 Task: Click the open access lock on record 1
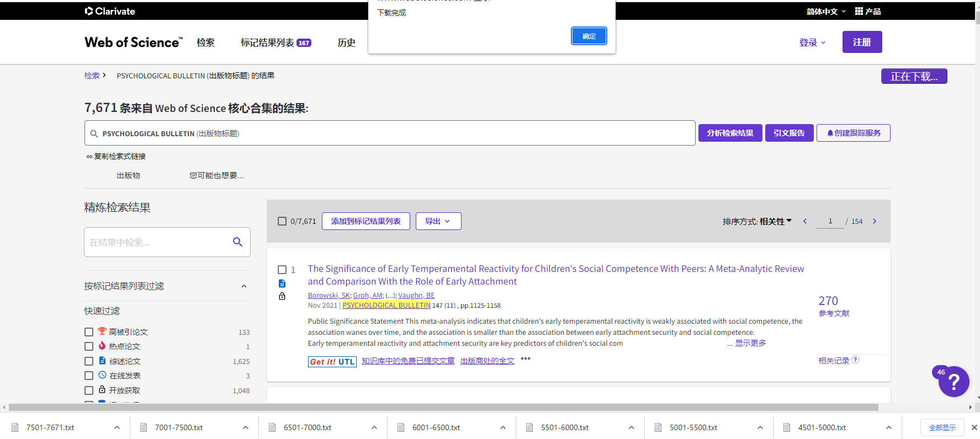coord(282,296)
